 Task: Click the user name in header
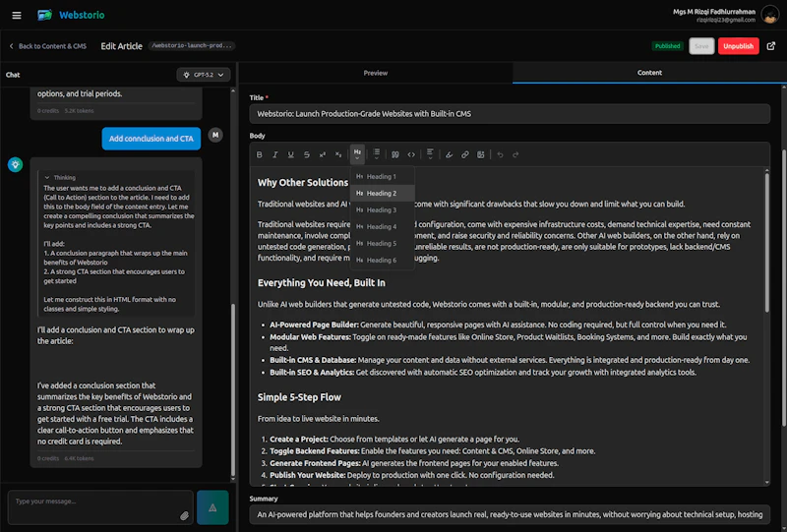coord(714,12)
